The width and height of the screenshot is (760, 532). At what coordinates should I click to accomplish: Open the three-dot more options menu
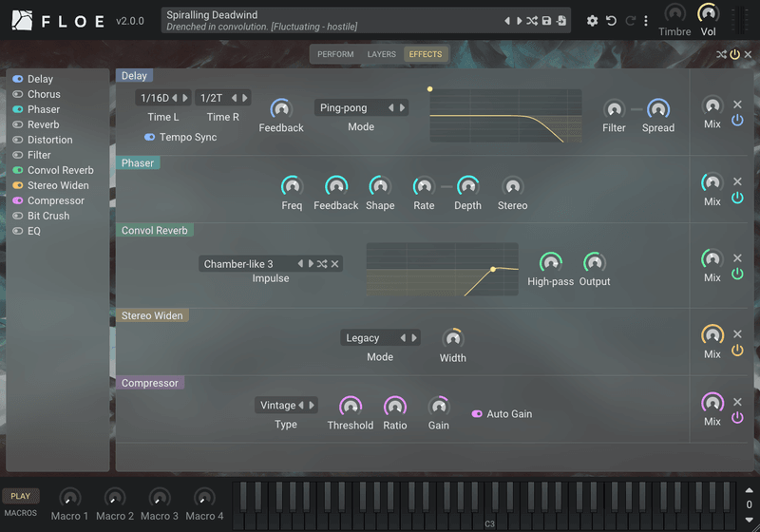click(x=646, y=21)
